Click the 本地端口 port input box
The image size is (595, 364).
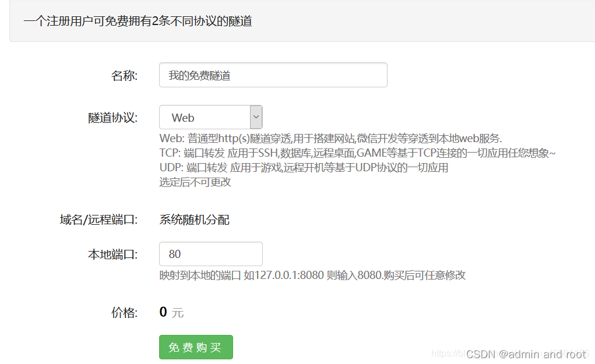pos(210,254)
